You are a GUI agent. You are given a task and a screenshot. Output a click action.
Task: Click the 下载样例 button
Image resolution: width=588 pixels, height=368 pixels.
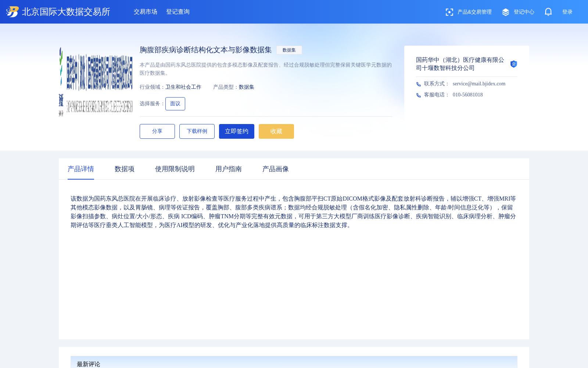click(x=197, y=131)
